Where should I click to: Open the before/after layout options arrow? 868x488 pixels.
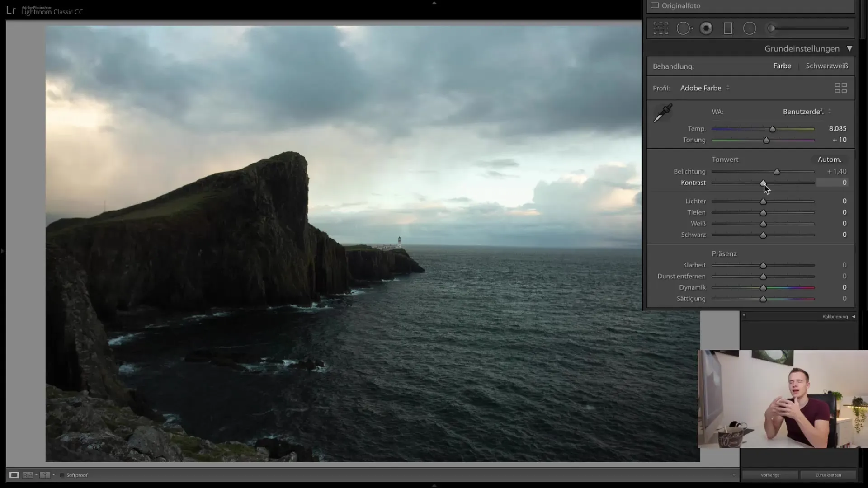pos(54,475)
